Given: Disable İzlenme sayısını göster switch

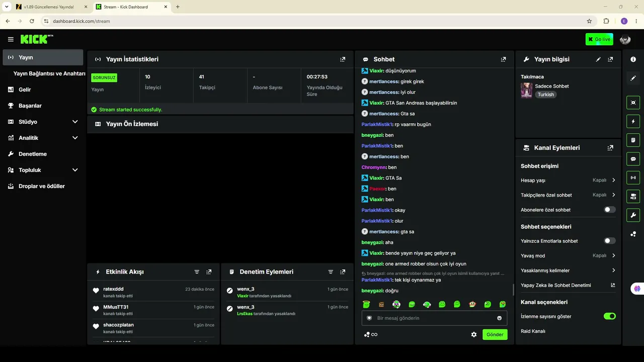Looking at the screenshot, I should [x=609, y=316].
